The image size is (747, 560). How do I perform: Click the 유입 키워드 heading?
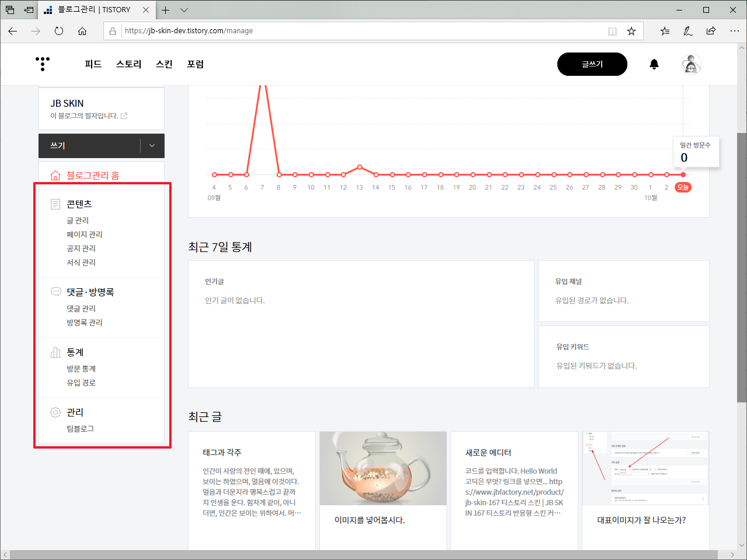(573, 347)
